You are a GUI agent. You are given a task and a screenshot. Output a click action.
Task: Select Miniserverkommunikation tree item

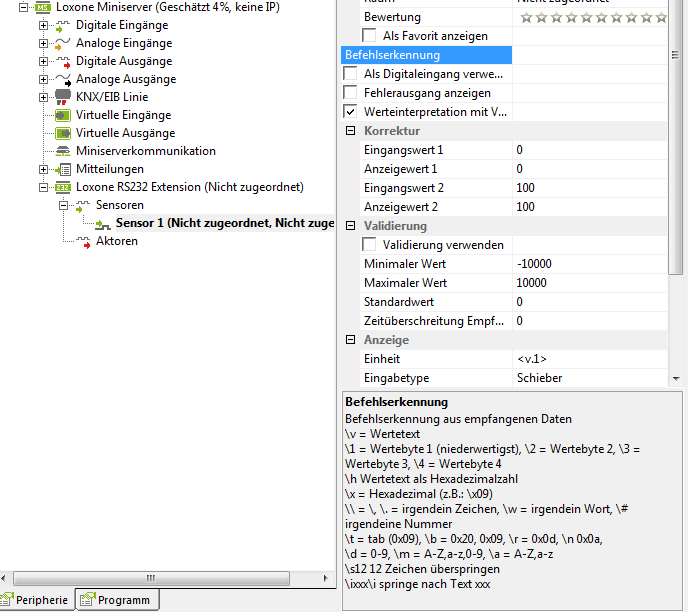(x=146, y=151)
